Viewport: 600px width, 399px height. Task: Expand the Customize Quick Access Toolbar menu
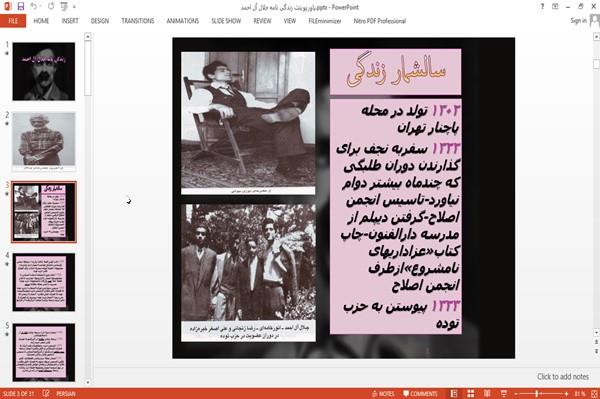[74, 7]
